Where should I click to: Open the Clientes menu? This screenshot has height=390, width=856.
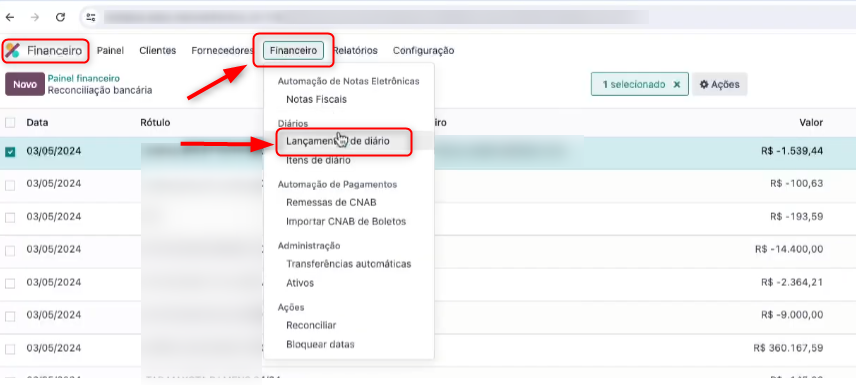click(x=158, y=50)
